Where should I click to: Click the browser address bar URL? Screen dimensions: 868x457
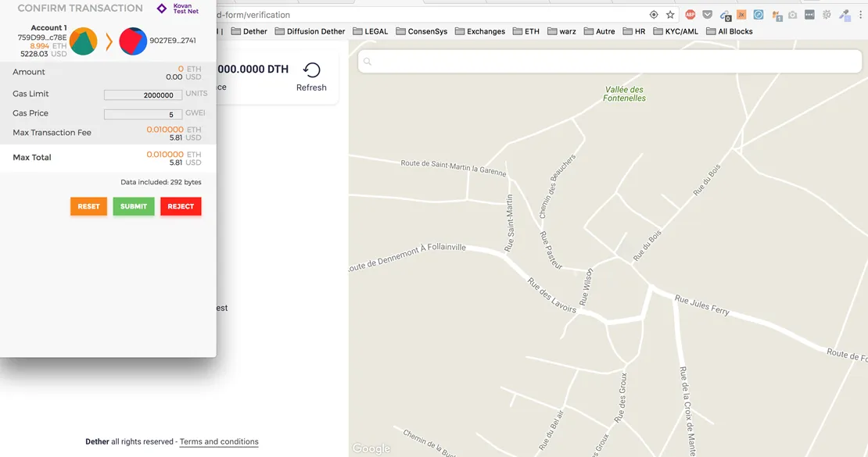coord(253,15)
